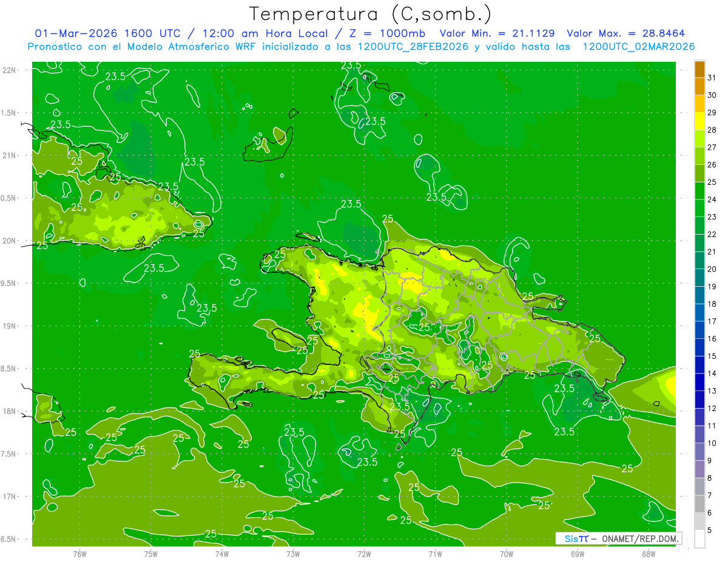Click the 9.5N latitude axis label
The width and height of the screenshot is (728, 562).
pos(9,283)
